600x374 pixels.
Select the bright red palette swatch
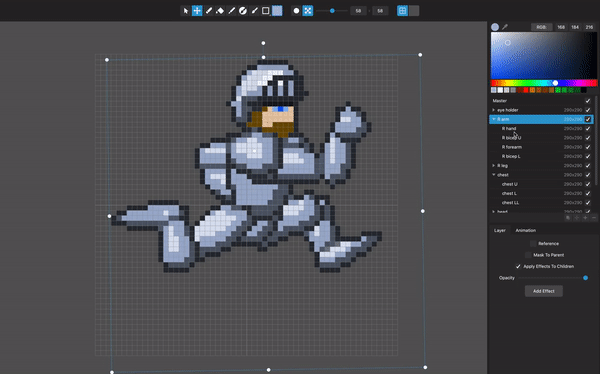click(x=526, y=90)
